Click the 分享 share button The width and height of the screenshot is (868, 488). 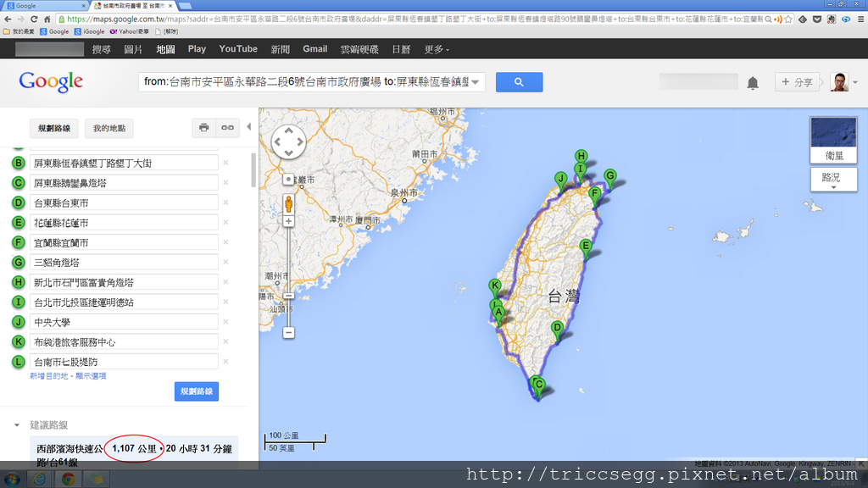click(x=797, y=82)
